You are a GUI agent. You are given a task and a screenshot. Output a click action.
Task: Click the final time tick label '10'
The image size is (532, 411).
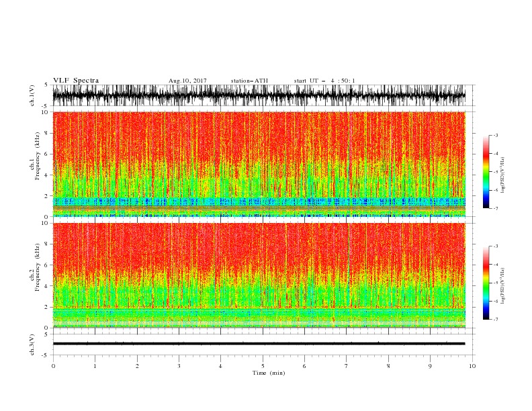pyautogui.click(x=472, y=366)
